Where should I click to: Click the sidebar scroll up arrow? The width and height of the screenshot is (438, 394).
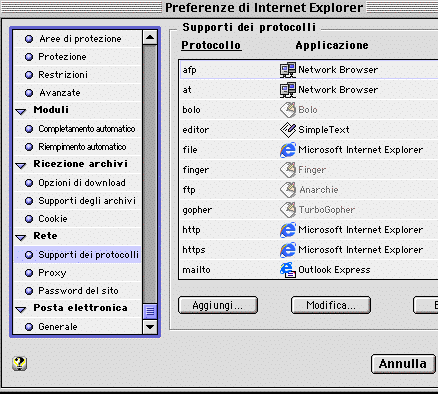(150, 37)
